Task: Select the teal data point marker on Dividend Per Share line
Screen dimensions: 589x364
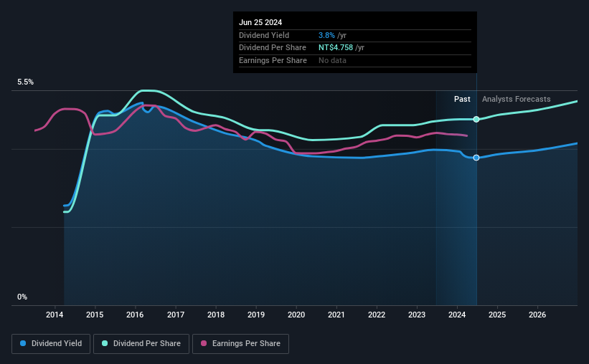Action: 476,120
